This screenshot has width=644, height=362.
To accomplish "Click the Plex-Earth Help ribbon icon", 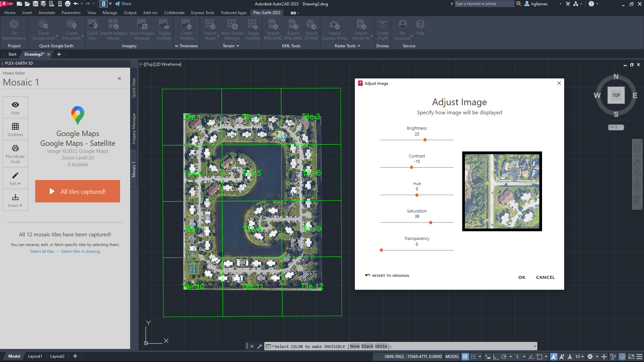I will [420, 27].
